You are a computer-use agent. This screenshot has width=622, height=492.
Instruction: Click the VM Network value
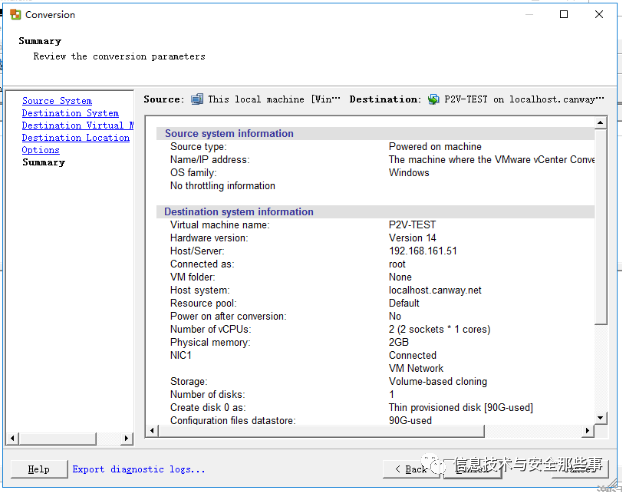416,368
